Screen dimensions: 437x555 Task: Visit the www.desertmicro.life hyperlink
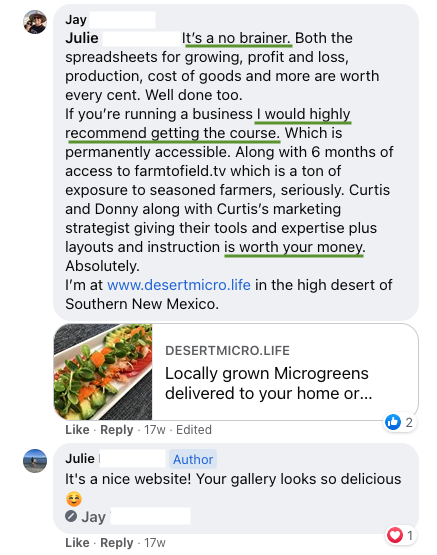tap(179, 285)
